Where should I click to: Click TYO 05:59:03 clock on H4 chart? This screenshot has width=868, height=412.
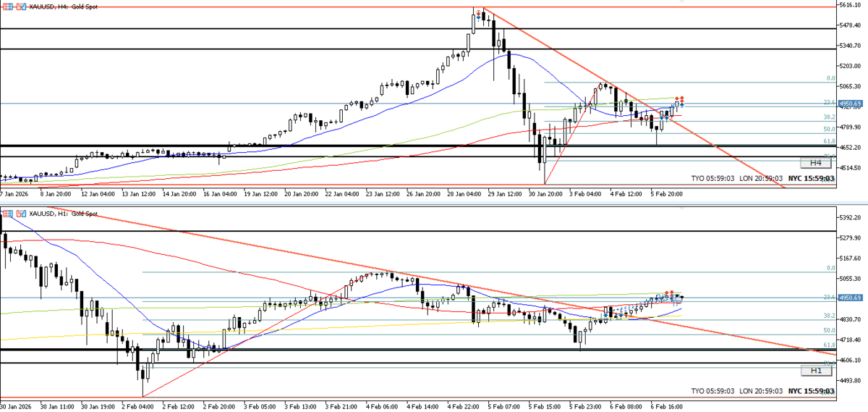pos(712,178)
